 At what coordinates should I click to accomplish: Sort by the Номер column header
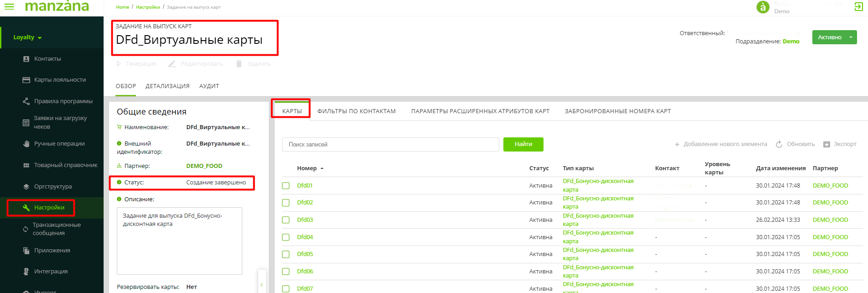click(x=307, y=168)
